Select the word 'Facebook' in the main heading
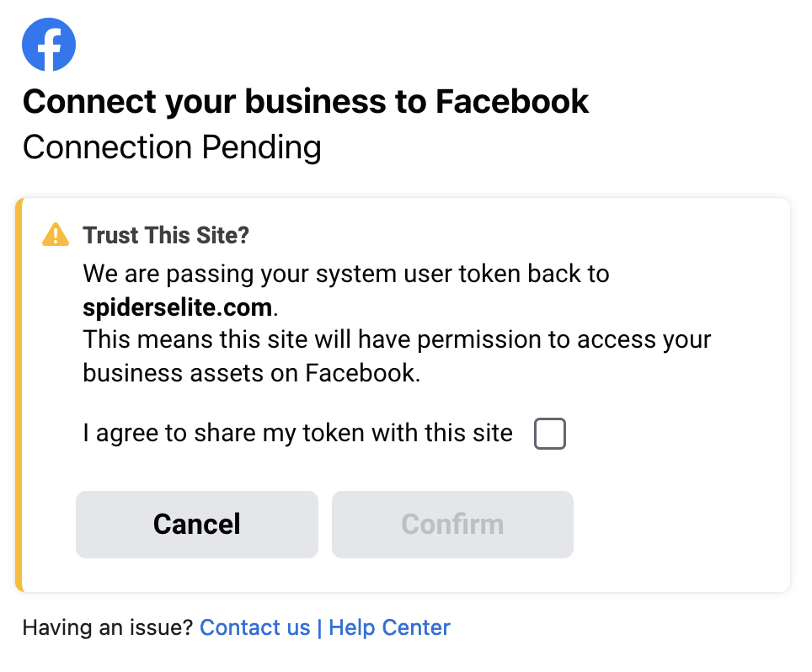 click(512, 101)
